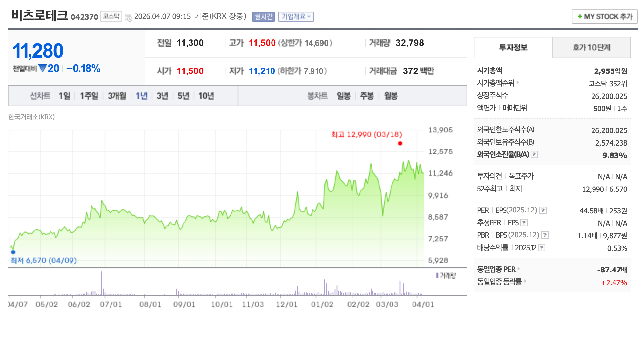
Task: Click the 비츠로테크 stock name title
Action: point(40,15)
